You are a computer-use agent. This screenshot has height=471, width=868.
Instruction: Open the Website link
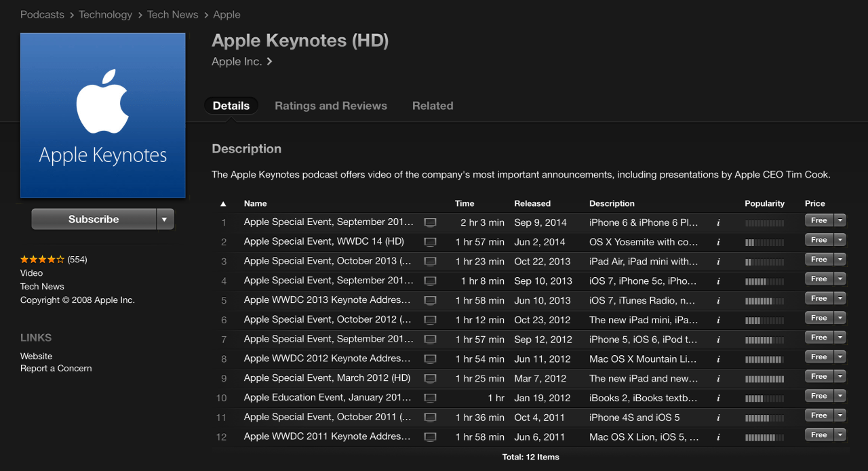pyautogui.click(x=36, y=356)
